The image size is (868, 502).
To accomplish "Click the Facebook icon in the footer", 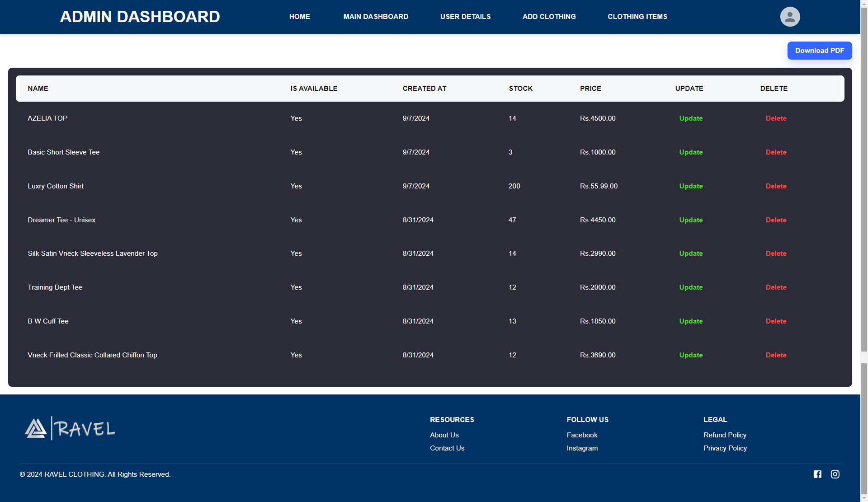I will pos(817,474).
